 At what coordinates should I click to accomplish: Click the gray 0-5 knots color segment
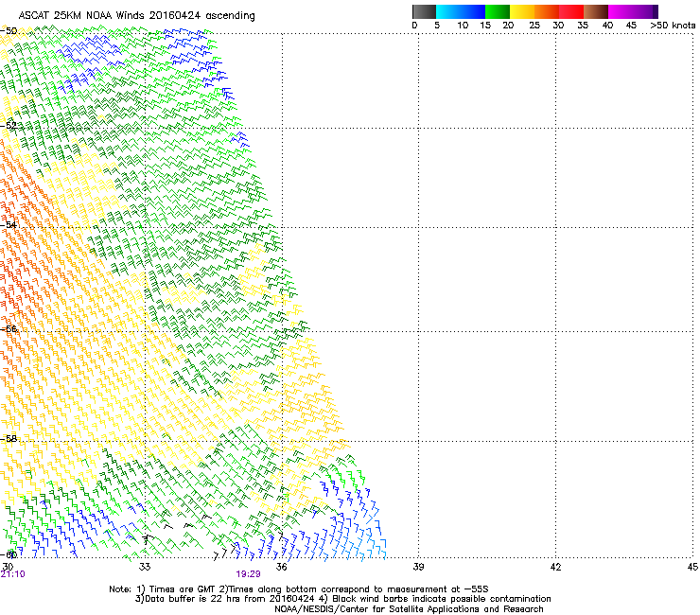click(x=424, y=11)
